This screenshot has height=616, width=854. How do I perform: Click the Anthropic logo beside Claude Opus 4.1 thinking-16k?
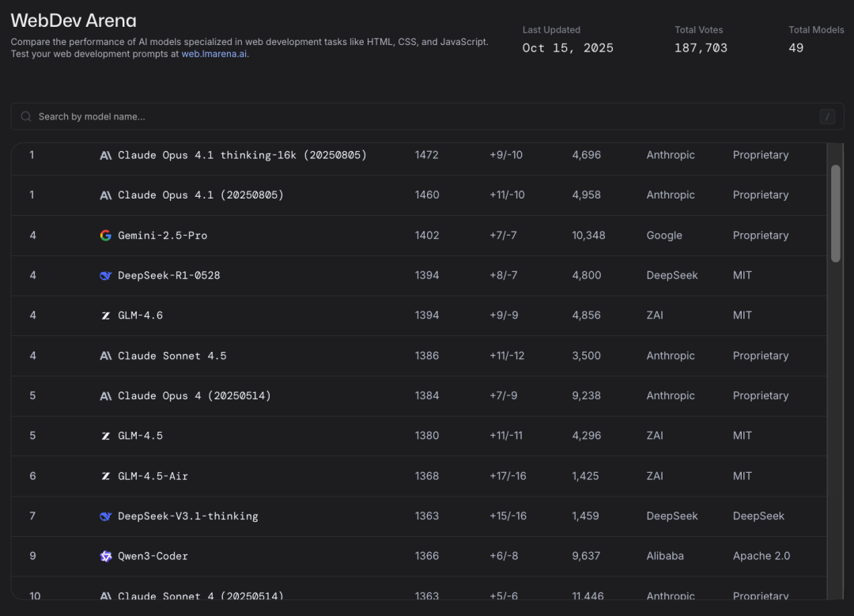point(106,156)
